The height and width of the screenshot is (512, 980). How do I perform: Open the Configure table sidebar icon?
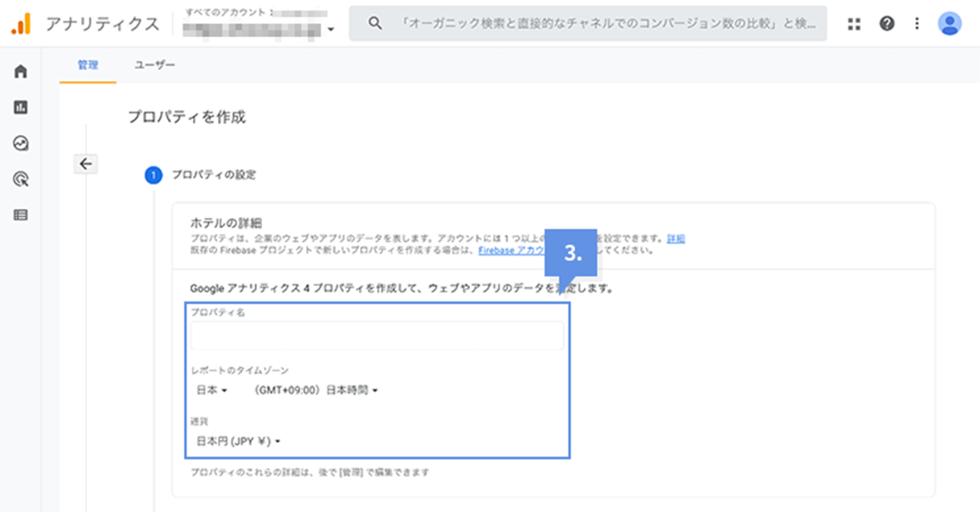21,215
